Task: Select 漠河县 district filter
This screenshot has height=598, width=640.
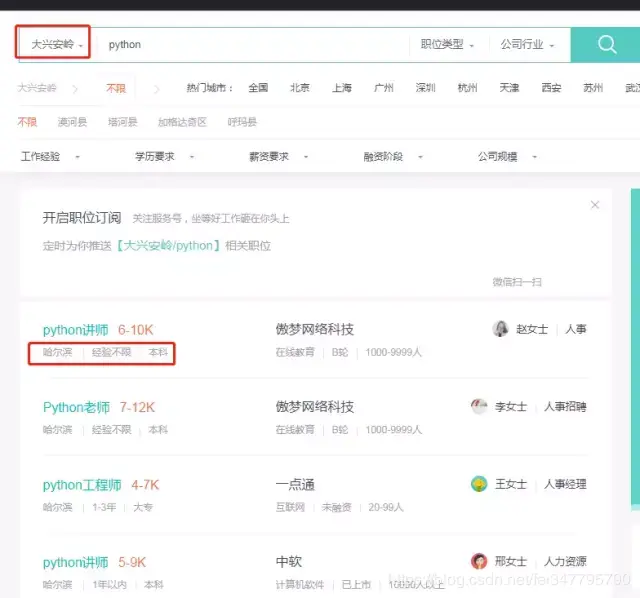Action: point(72,122)
